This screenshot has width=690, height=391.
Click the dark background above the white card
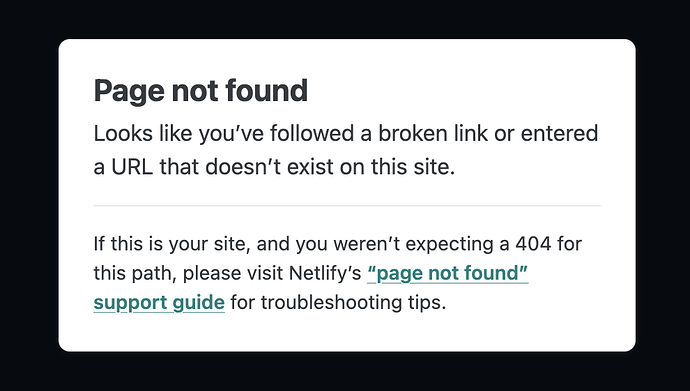click(x=345, y=18)
